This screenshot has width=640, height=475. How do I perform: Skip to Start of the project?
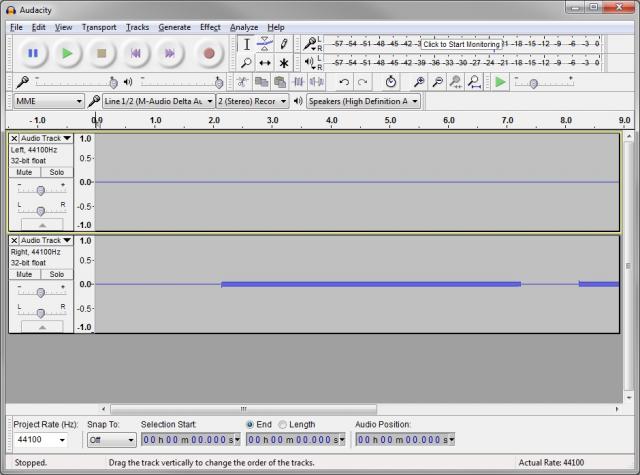pyautogui.click(x=136, y=53)
